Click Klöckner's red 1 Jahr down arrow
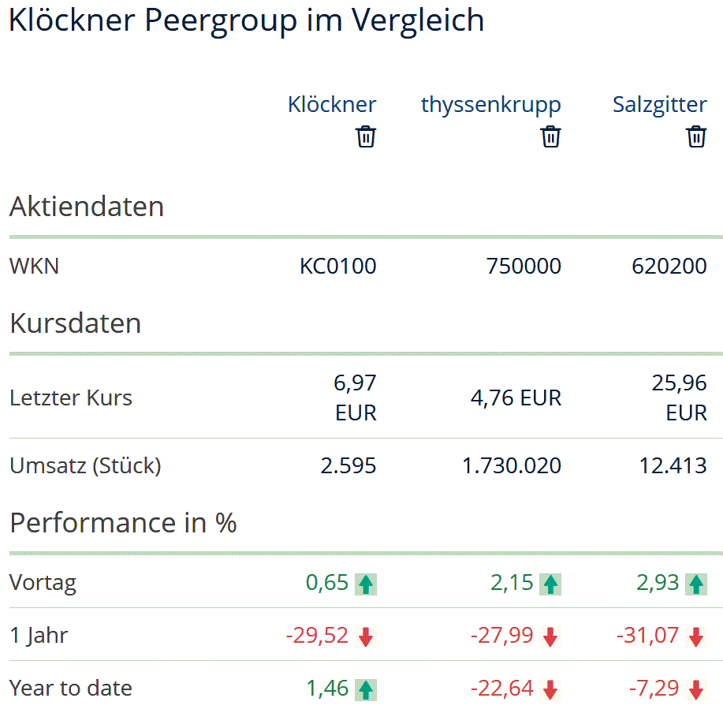Image resolution: width=723 pixels, height=728 pixels. 366,637
